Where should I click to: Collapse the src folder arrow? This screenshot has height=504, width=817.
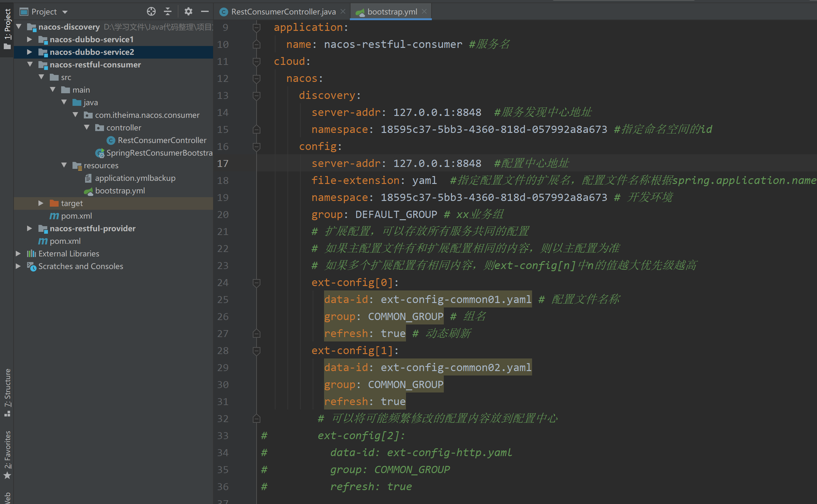coord(41,77)
